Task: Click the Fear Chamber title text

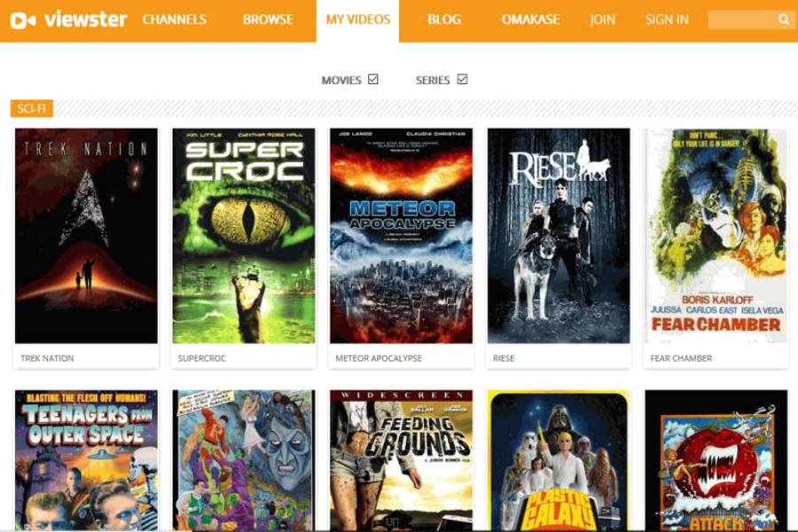Action: 681,358
